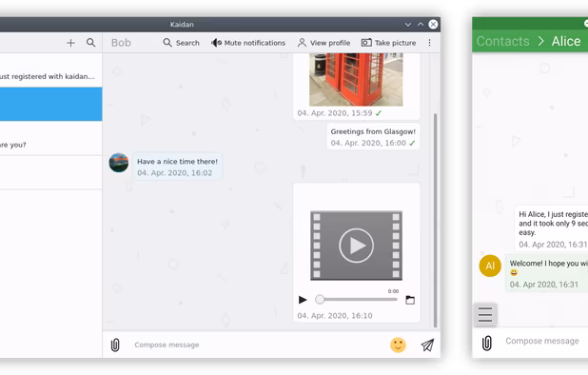Click the AI avatar in mobile window
588x375 pixels.
pyautogui.click(x=490, y=266)
